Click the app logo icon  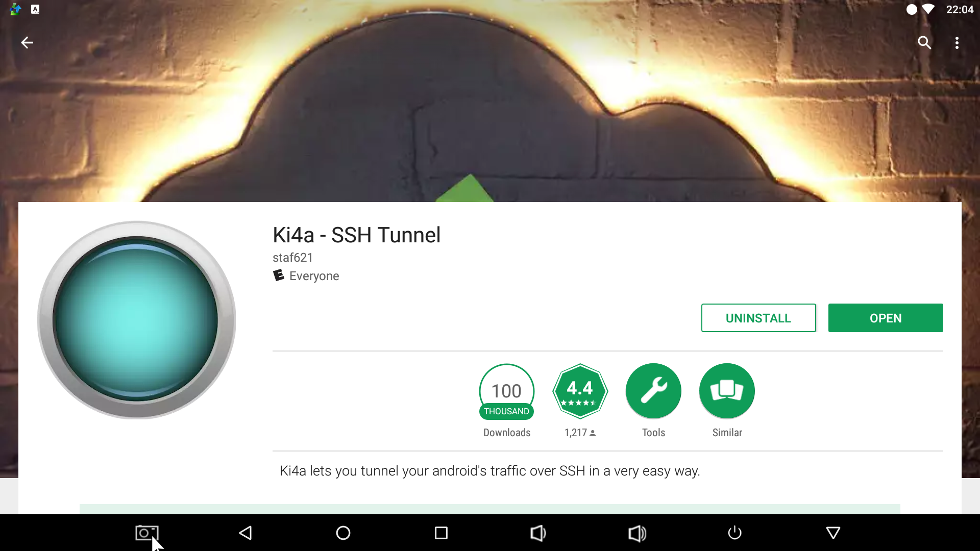click(x=135, y=319)
